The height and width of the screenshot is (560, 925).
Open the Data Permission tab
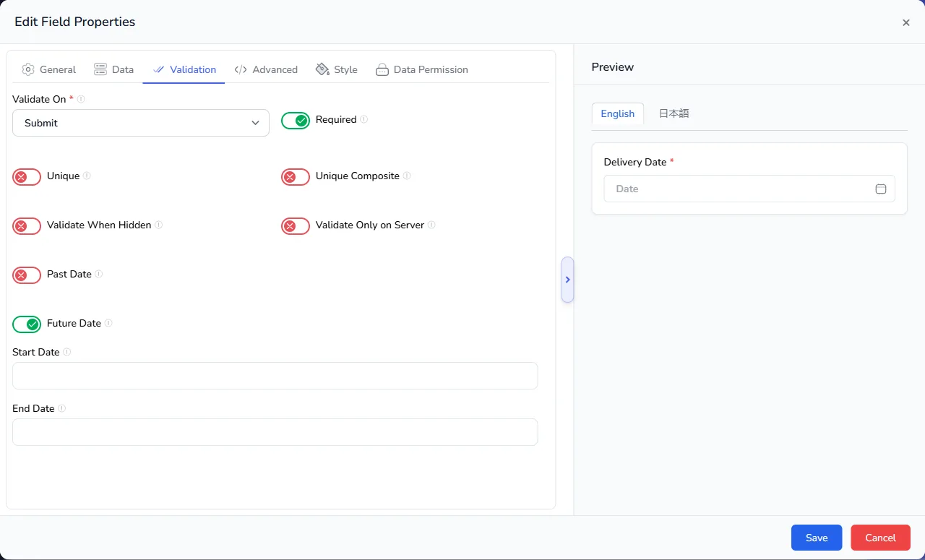click(x=422, y=69)
